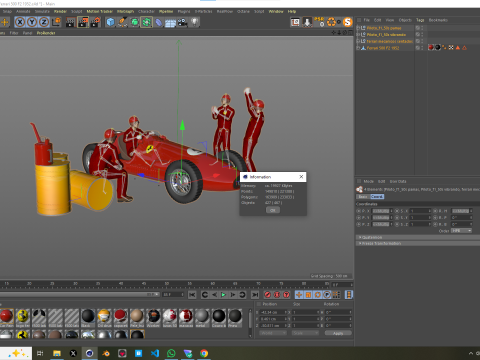Open the MoGraph menu
Image resolution: width=480 pixels, height=360 pixels.
(125, 11)
